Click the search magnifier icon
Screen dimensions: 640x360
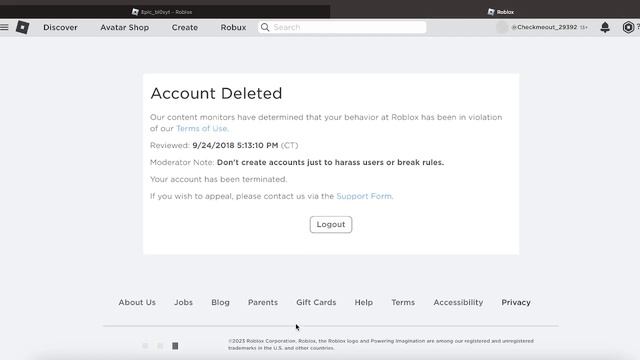pyautogui.click(x=265, y=27)
